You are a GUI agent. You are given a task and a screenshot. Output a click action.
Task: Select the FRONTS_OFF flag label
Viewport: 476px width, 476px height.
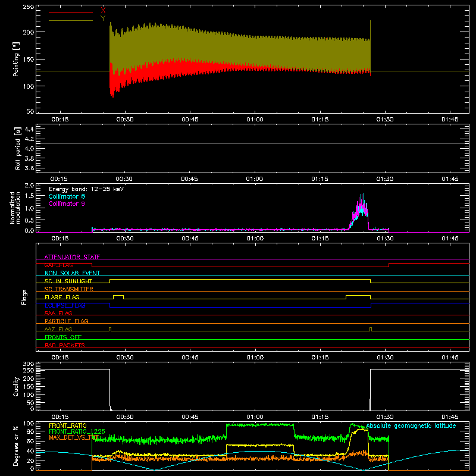(x=63, y=337)
